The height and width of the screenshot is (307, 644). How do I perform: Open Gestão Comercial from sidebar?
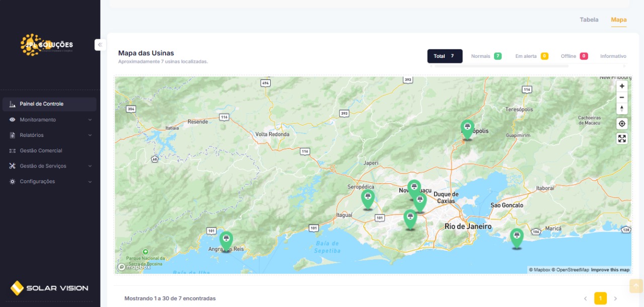(41, 150)
